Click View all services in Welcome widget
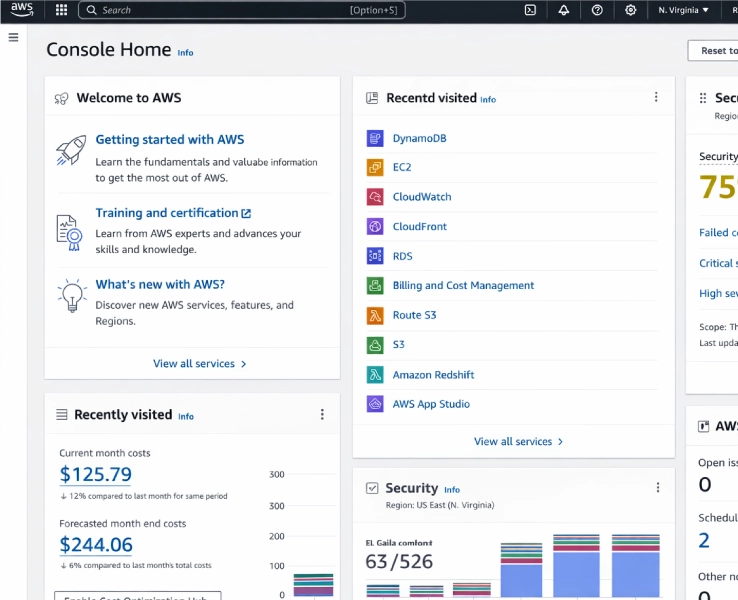Viewport: 738px width, 600px height. [199, 364]
